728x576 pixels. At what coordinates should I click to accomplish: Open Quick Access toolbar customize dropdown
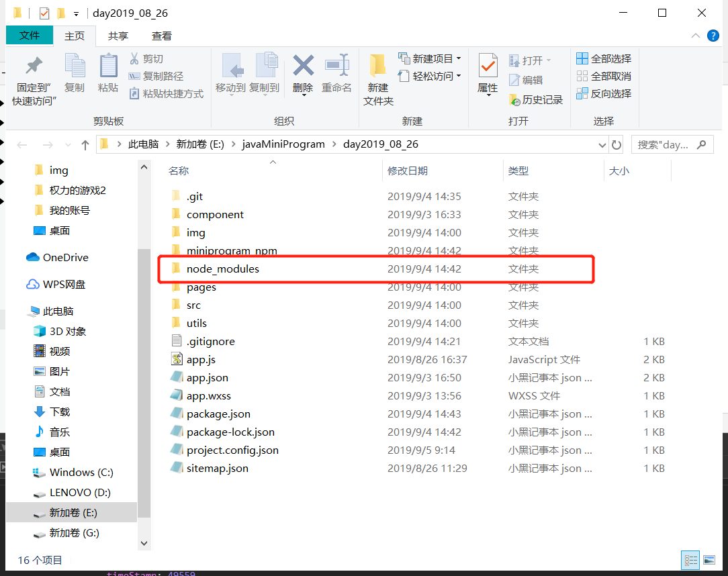(x=76, y=14)
